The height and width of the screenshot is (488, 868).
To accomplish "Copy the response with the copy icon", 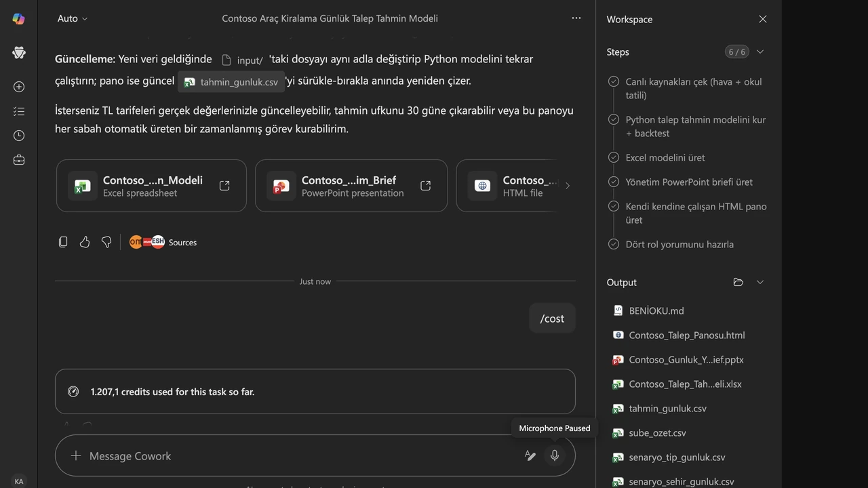I will point(63,242).
